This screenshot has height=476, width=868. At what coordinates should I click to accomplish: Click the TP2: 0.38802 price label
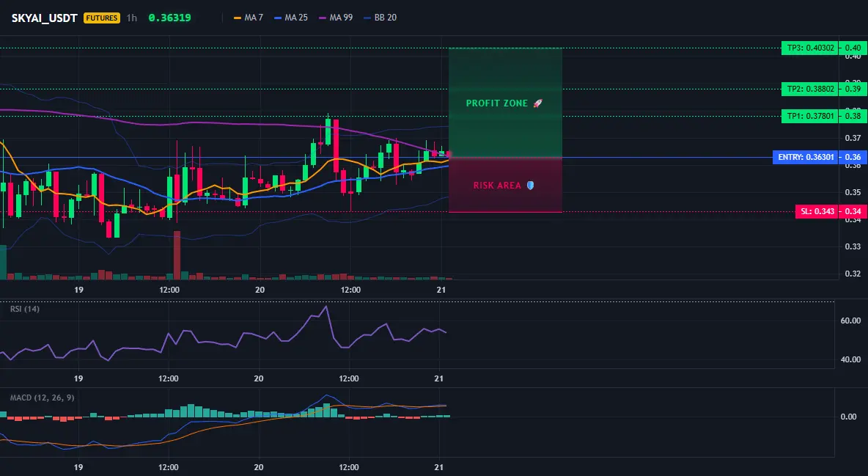(x=809, y=89)
